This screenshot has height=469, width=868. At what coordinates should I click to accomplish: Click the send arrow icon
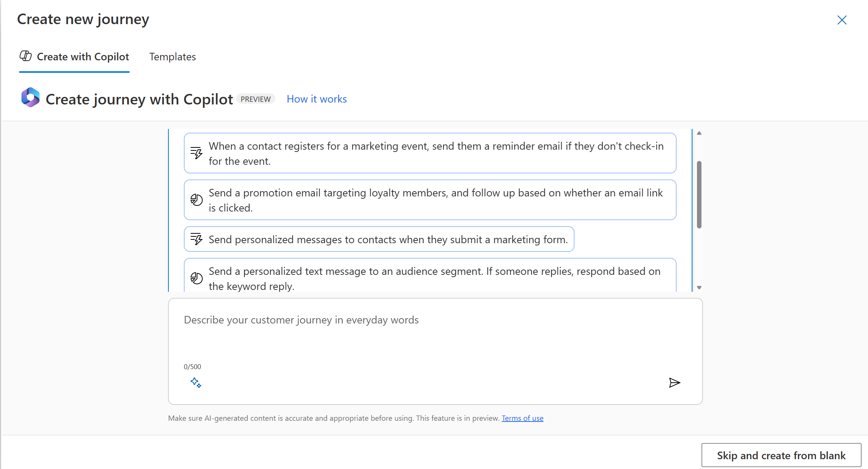pyautogui.click(x=674, y=383)
